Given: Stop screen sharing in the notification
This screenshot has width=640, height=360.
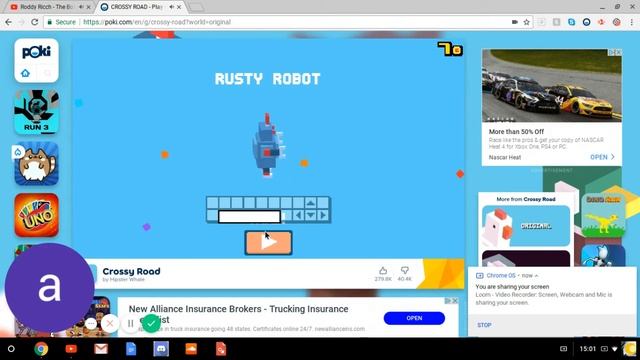Looking at the screenshot, I should 484,325.
